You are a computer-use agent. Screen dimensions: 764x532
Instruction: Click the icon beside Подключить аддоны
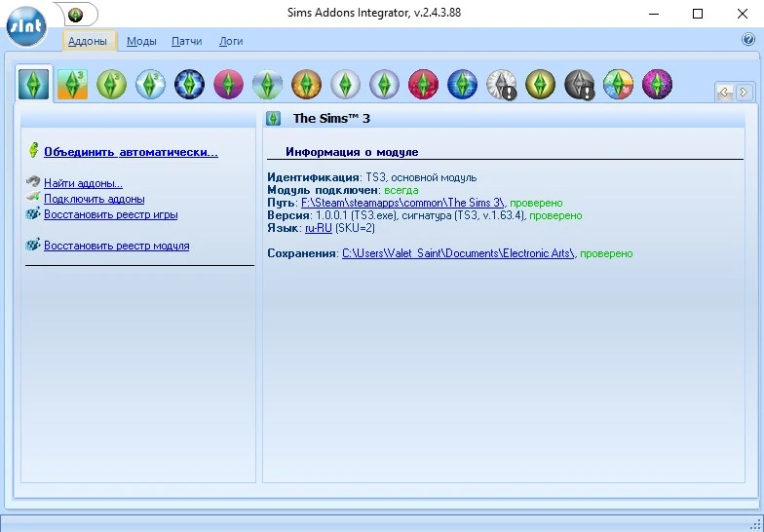coord(33,197)
